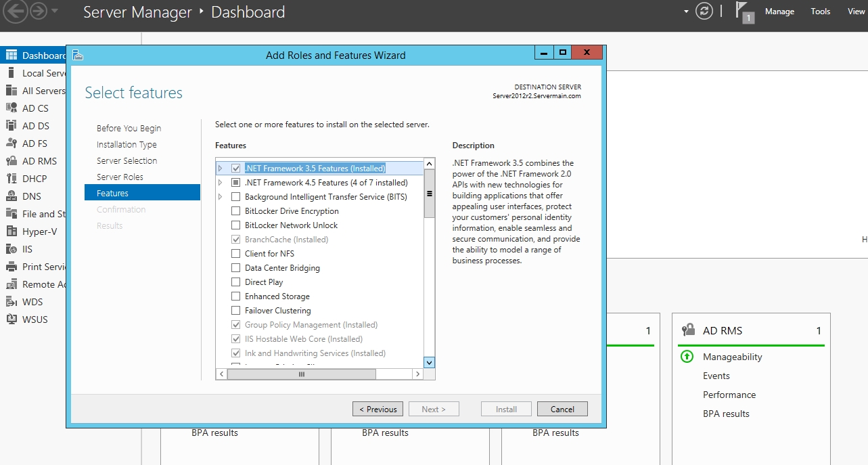This screenshot has width=868, height=465.
Task: Check the Enhanced Storage feature
Action: click(236, 296)
